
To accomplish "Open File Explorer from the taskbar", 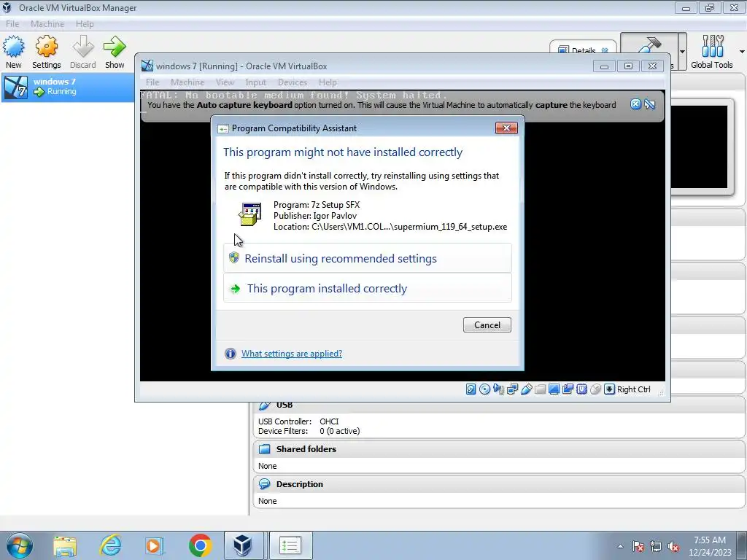I will click(65, 545).
